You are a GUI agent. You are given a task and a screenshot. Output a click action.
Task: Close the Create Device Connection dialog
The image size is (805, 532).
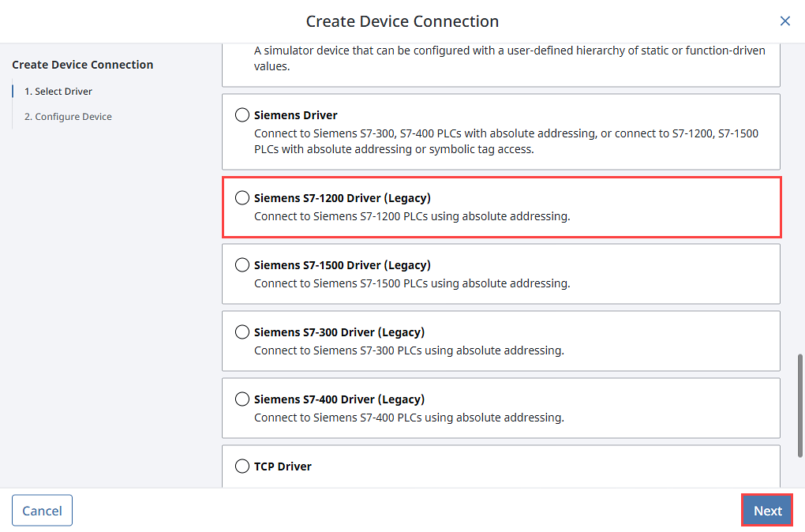coord(784,21)
